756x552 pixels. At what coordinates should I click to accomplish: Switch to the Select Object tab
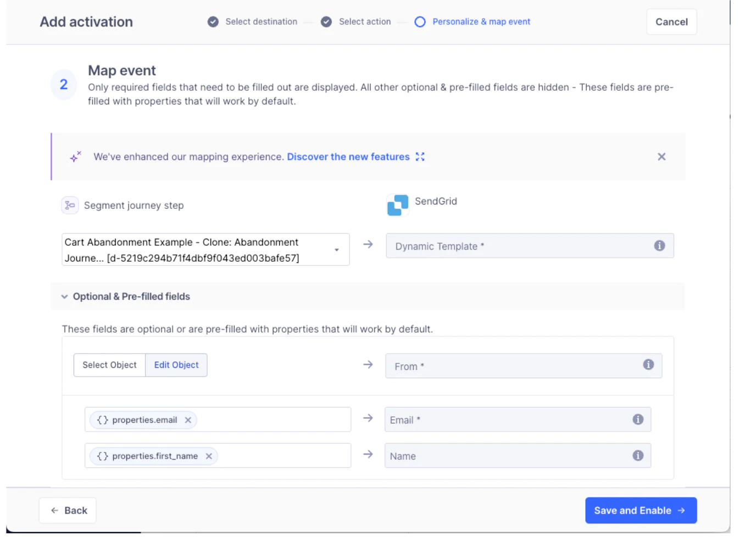tap(109, 365)
